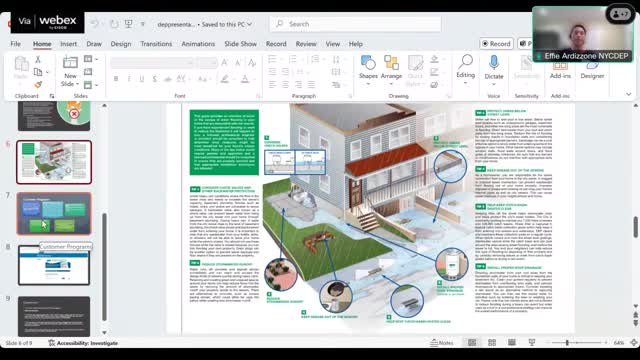
Task: Toggle text Shadow
Action: pyautogui.click(x=154, y=79)
